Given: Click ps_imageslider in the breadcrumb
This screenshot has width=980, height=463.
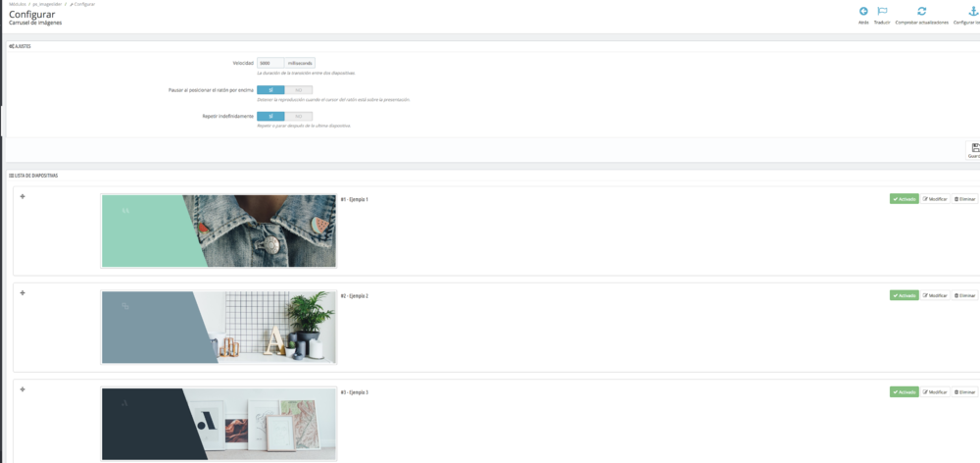Looking at the screenshot, I should click(46, 4).
